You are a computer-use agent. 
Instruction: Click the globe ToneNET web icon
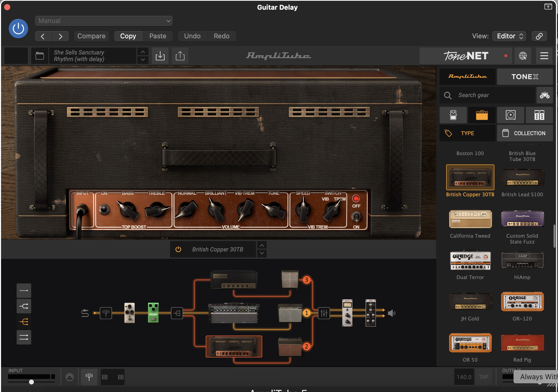[523, 56]
